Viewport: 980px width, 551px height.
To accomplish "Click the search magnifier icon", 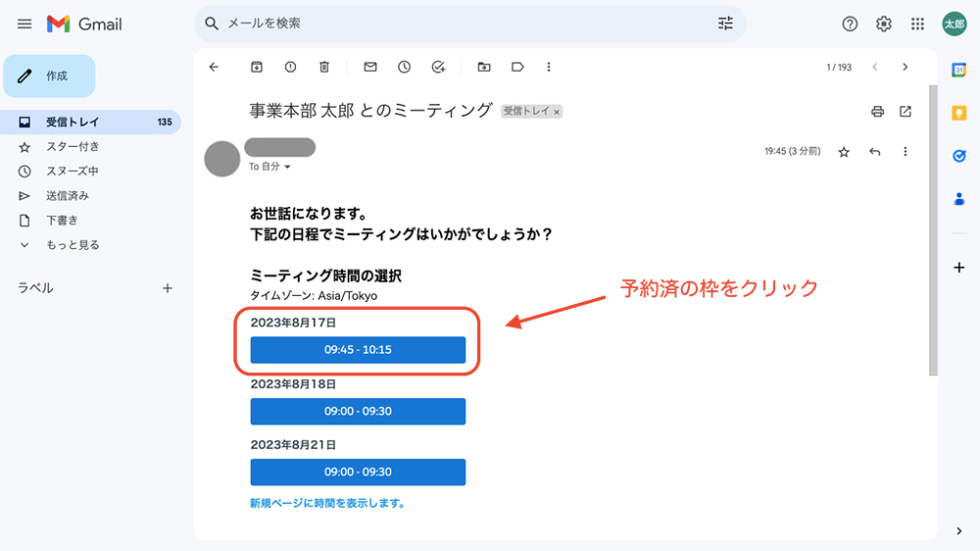I will [212, 24].
